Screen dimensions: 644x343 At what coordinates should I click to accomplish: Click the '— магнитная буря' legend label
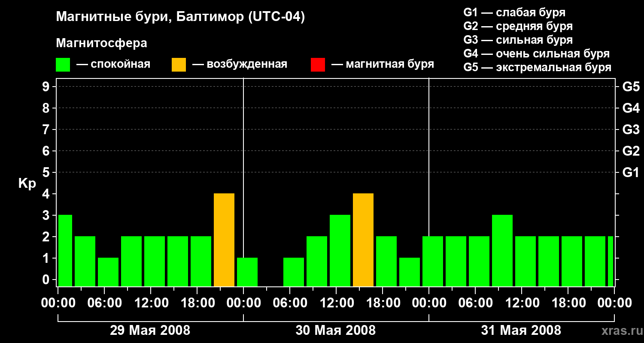[383, 64]
